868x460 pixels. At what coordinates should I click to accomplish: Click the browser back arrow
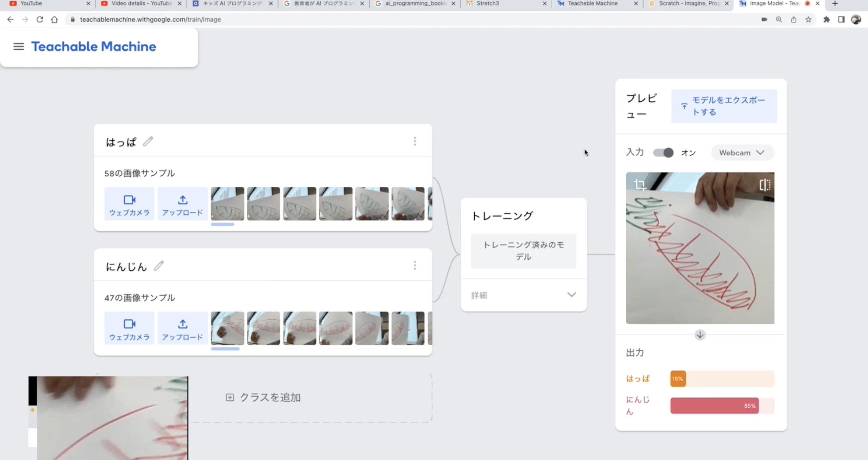click(x=10, y=19)
